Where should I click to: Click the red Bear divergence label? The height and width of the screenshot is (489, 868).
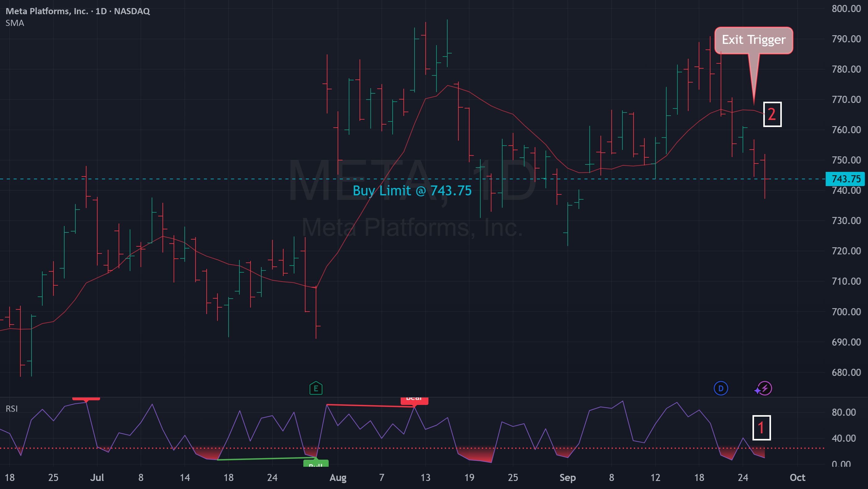414,400
